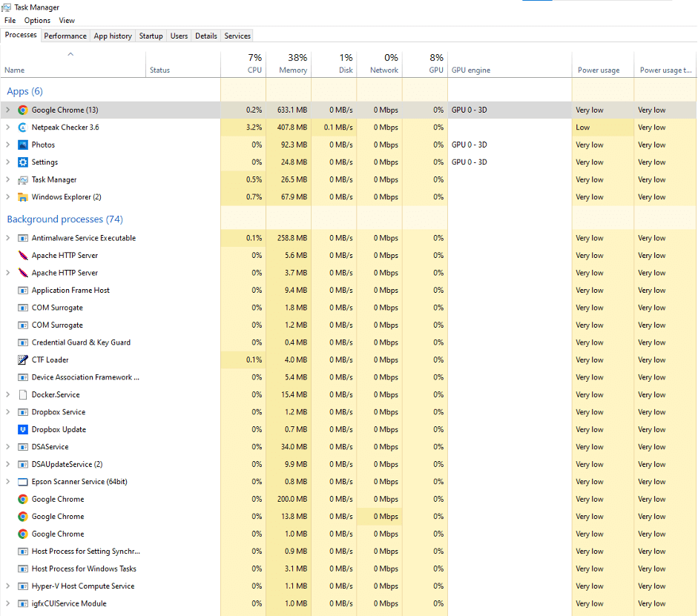
Task: Click the 67.9 MB Windows Explorer memory value
Action: pos(294,197)
